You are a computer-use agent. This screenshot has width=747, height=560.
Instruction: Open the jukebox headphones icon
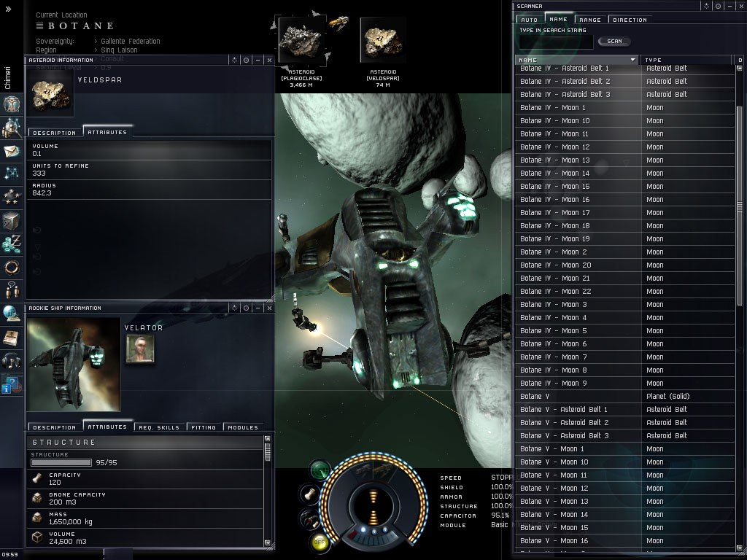(12, 361)
